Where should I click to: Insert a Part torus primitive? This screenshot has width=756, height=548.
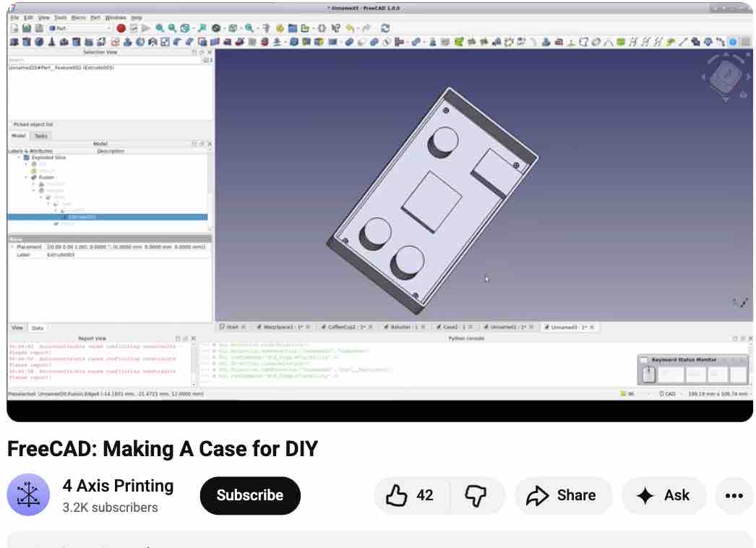click(64, 42)
